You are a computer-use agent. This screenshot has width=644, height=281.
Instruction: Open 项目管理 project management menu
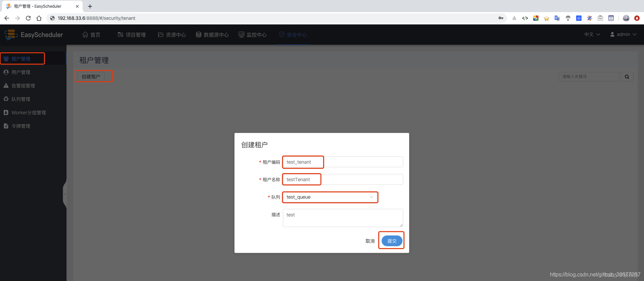(132, 35)
